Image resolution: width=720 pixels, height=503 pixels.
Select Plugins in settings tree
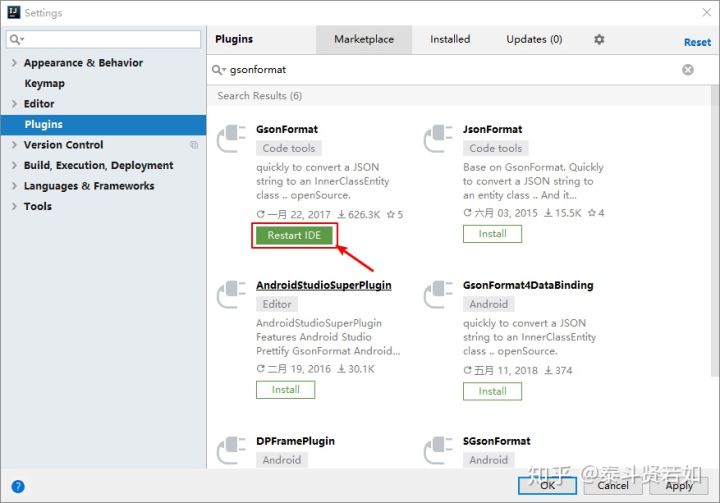pos(103,124)
